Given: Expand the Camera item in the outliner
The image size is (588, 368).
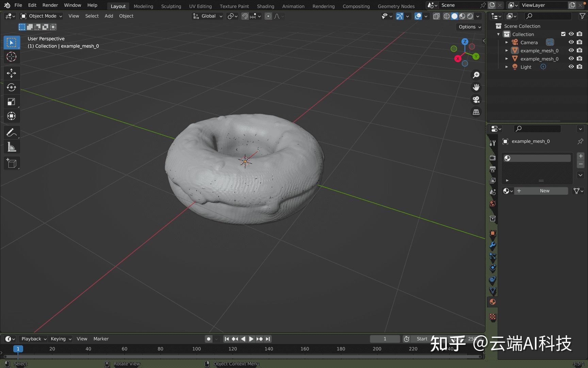Looking at the screenshot, I should 507,42.
